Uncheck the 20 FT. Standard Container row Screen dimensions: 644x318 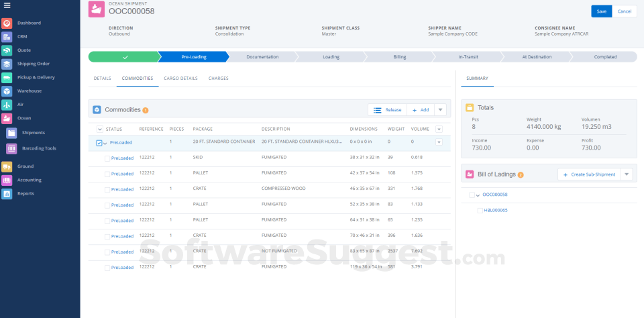(99, 143)
